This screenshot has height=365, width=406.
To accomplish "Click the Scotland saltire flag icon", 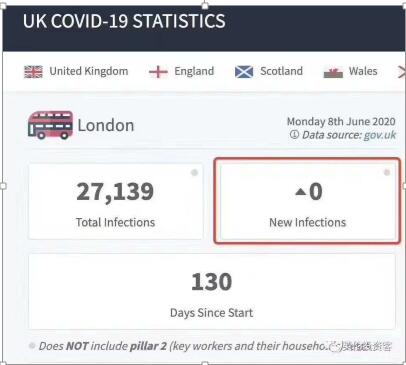I will (244, 72).
